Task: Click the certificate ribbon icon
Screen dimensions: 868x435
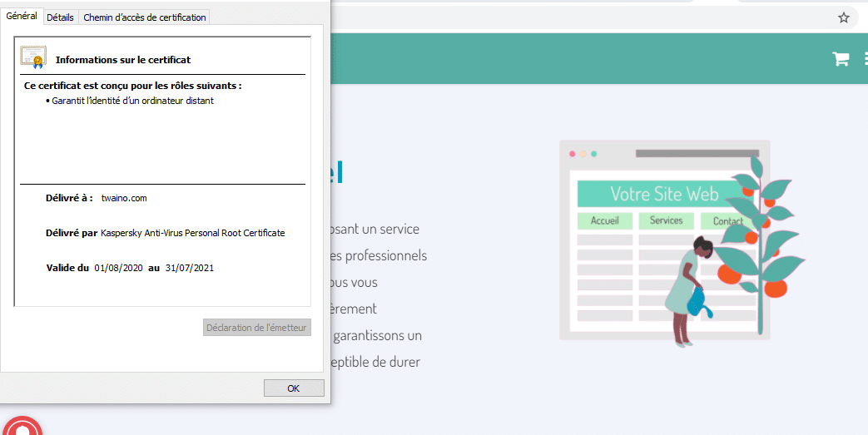Action: [33, 57]
